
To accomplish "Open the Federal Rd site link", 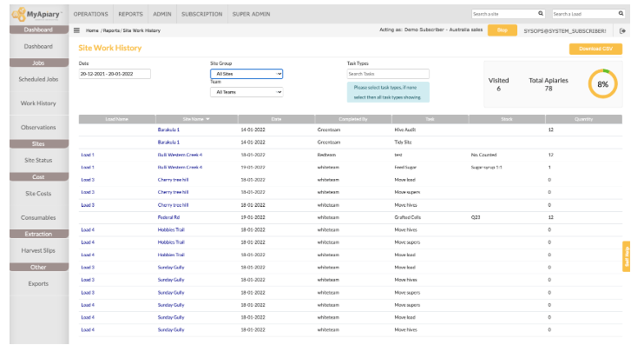I will (168, 217).
